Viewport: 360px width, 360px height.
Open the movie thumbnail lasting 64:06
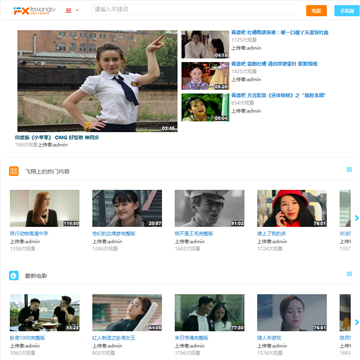tap(127, 313)
